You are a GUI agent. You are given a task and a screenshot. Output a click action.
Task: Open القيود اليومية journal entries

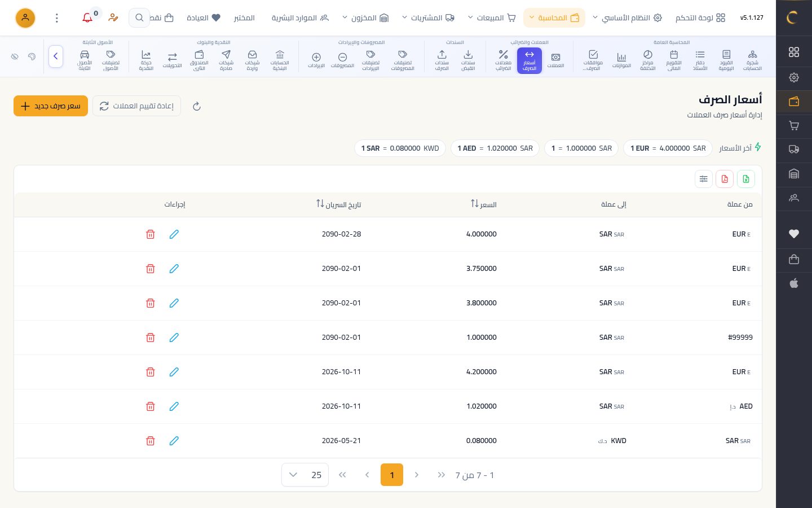[x=726, y=60]
